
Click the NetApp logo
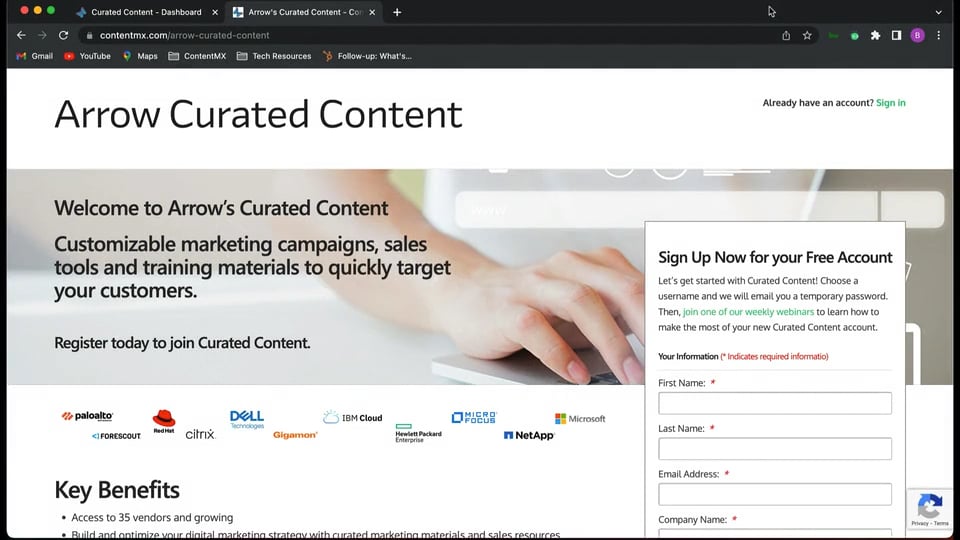click(529, 435)
